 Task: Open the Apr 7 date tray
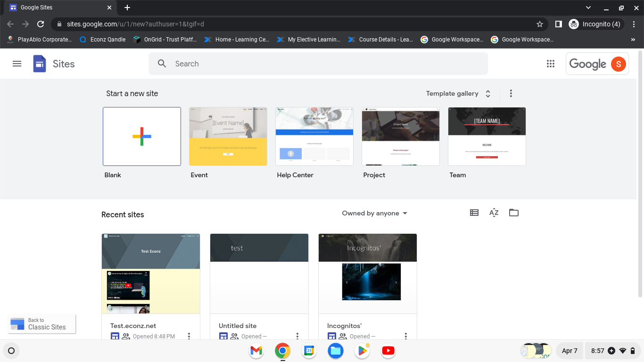tap(570, 351)
